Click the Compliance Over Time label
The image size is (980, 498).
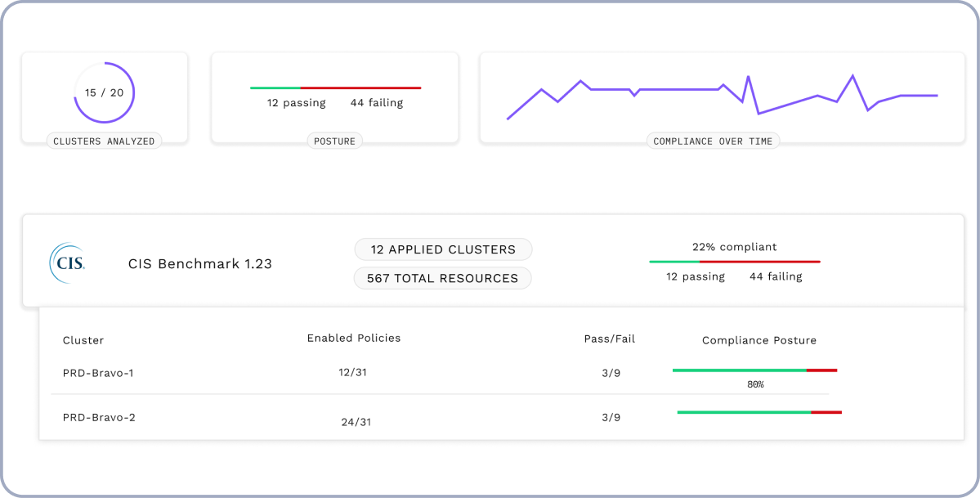pos(713,141)
